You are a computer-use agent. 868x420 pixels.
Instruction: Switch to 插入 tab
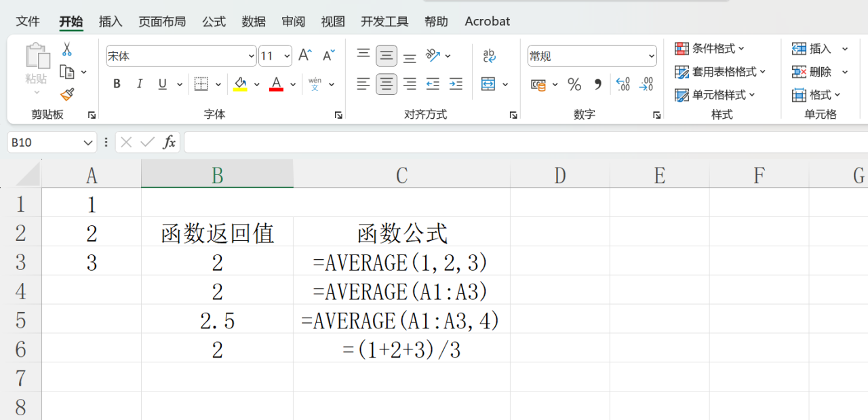point(111,22)
